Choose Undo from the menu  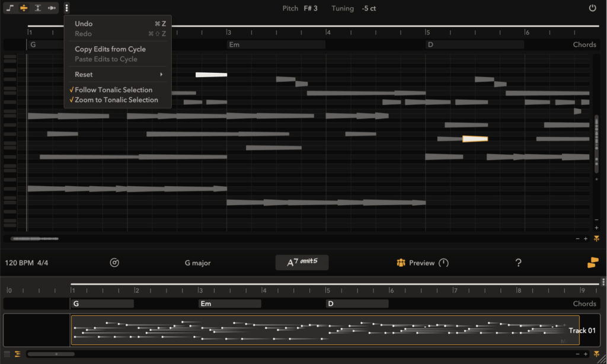[x=84, y=24]
